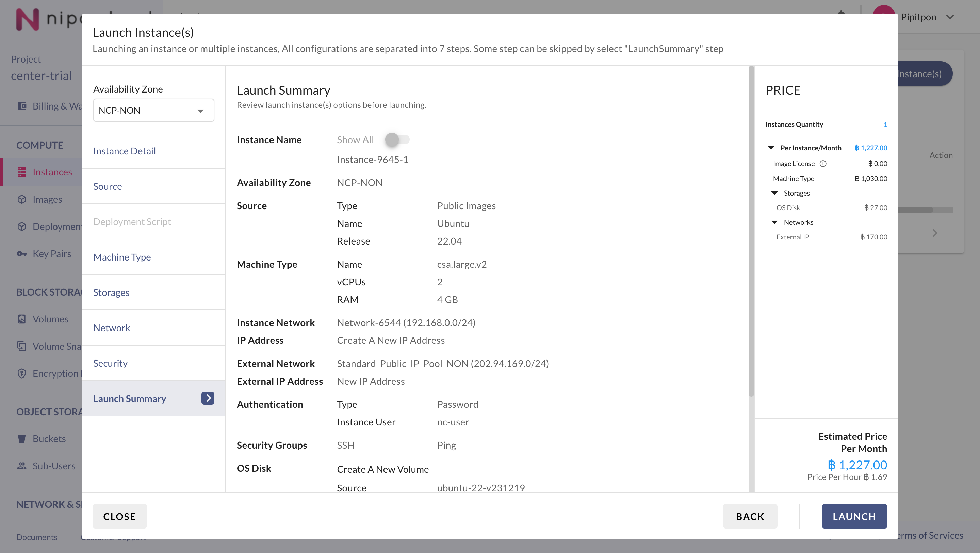Click the Terms of Services footer link
Viewport: 980px width, 553px height.
click(x=931, y=536)
